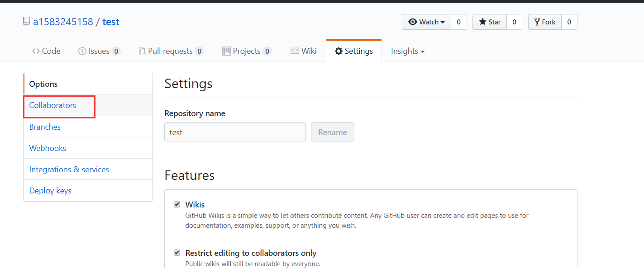Toggle Restrict editing to collaborators only checkbox
This screenshot has height=268, width=644.
click(177, 253)
